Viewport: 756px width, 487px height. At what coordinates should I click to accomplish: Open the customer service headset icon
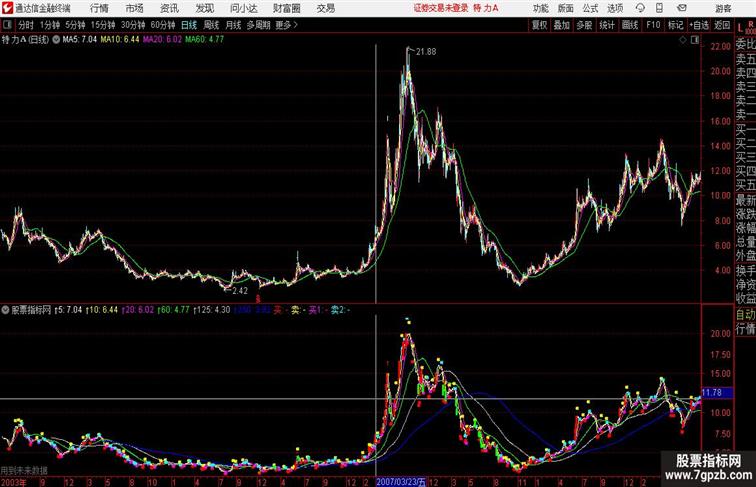[640, 8]
